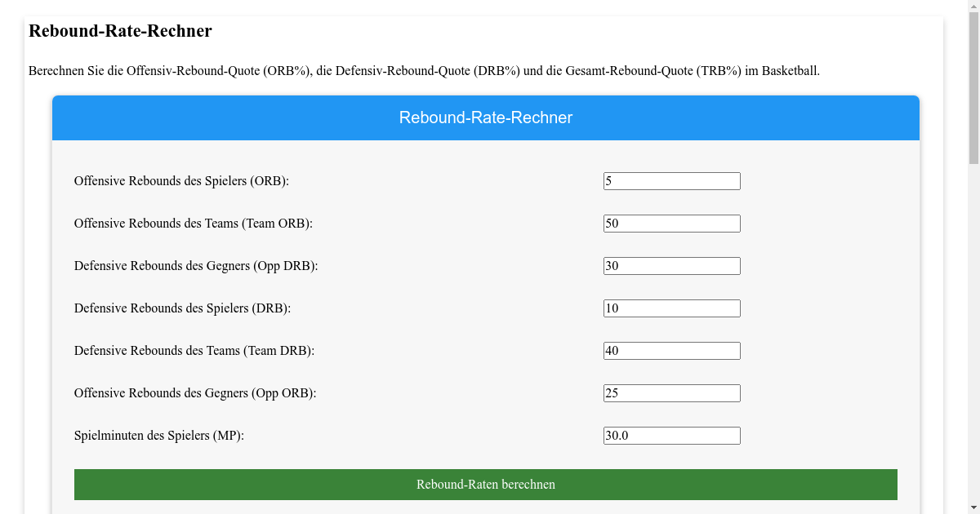Click the DRB input showing 10
980x514 pixels.
[671, 308]
